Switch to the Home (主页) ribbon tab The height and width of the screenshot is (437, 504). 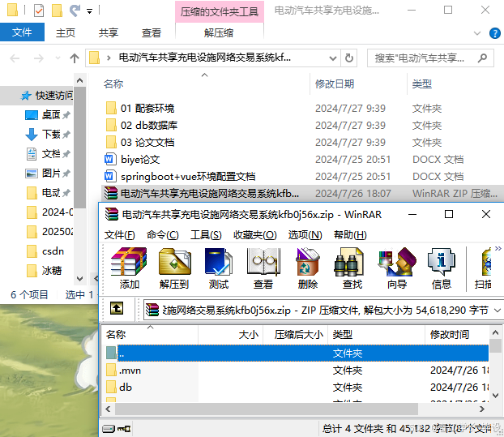click(66, 32)
